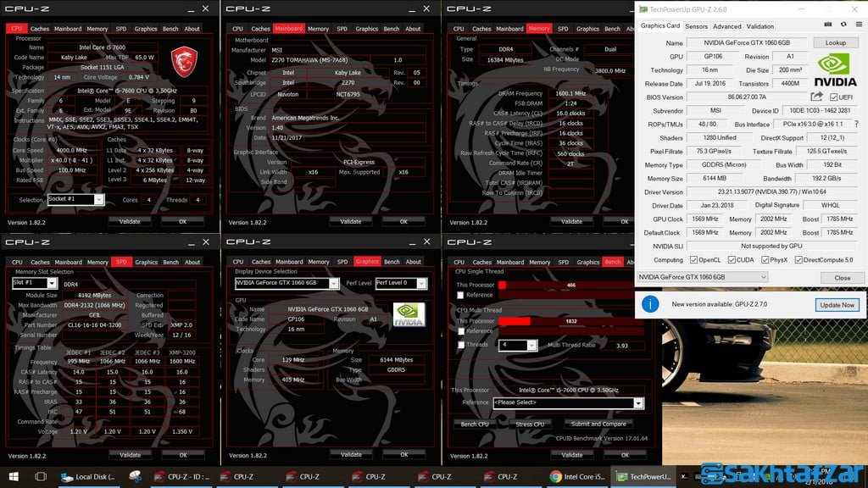Select the highlighted SPD tab in CPU-Z

tap(121, 262)
